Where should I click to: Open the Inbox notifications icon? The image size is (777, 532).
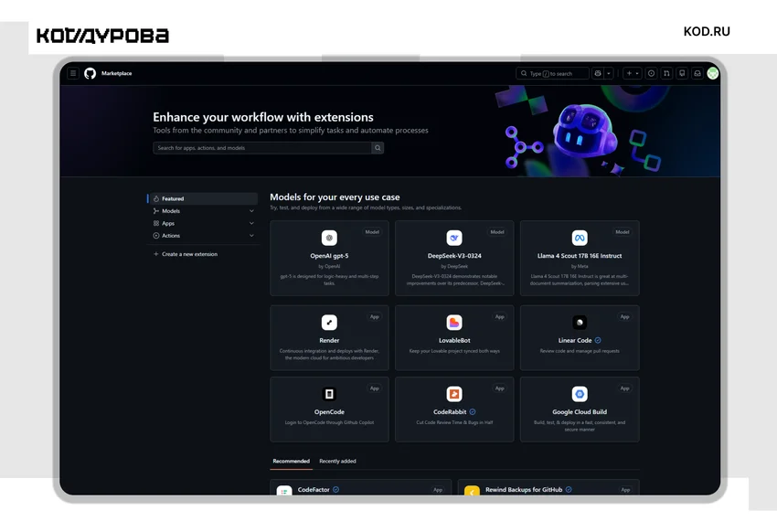(x=697, y=73)
